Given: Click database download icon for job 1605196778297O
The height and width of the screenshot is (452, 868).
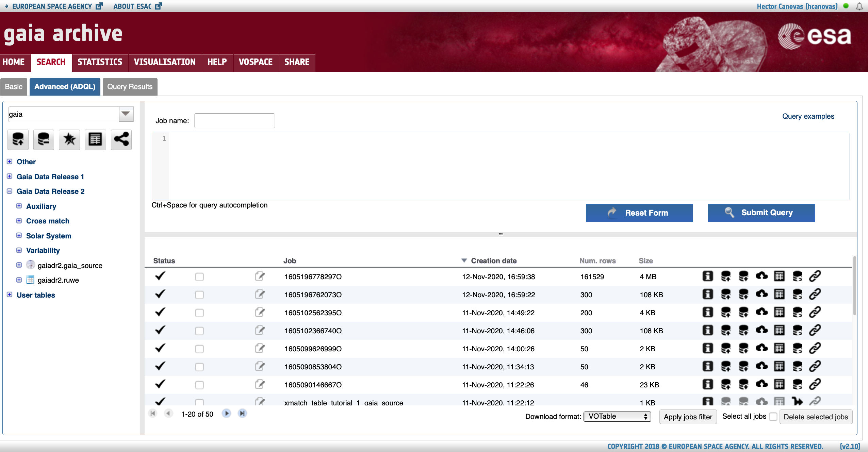Looking at the screenshot, I should (743, 276).
